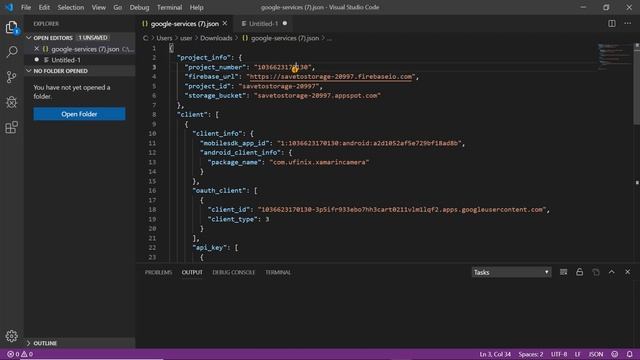The image size is (640, 360).
Task: Select google-services (7).json in Open Editors list
Action: tap(85, 49)
